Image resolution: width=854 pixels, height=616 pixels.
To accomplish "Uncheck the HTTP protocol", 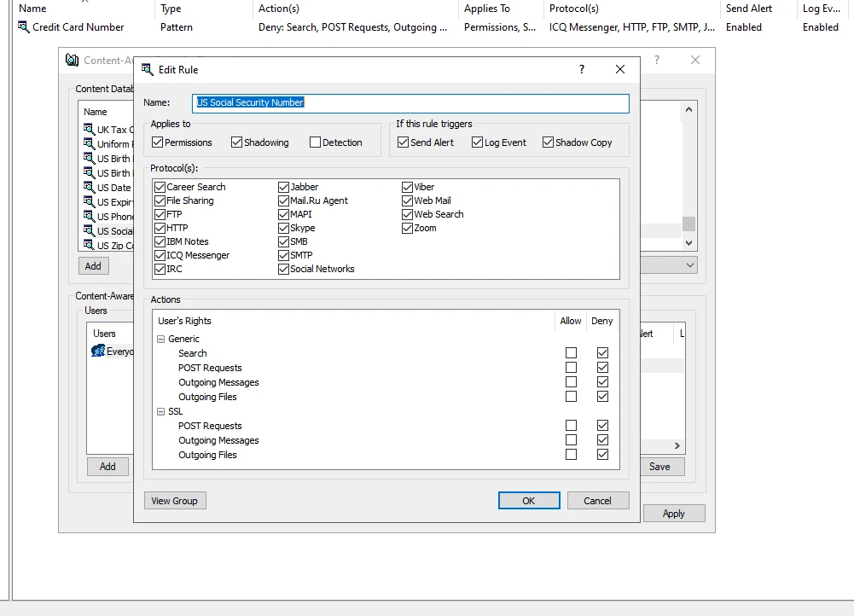I will tap(160, 228).
